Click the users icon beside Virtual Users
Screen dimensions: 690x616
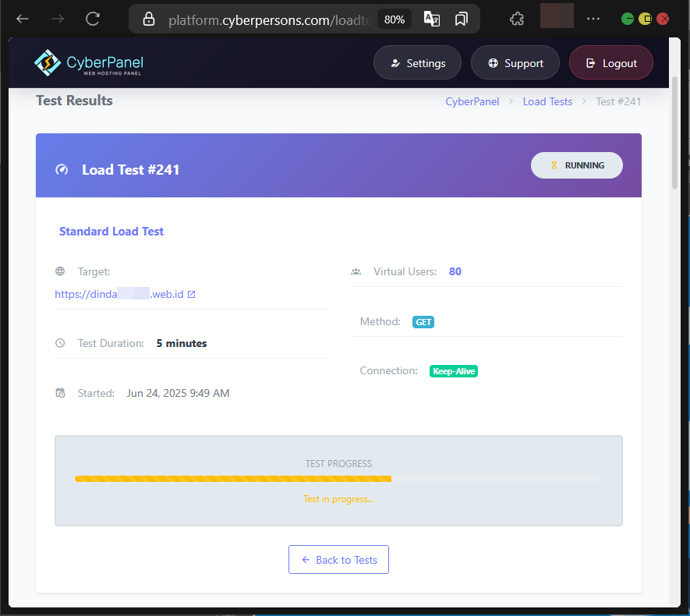[x=356, y=271]
